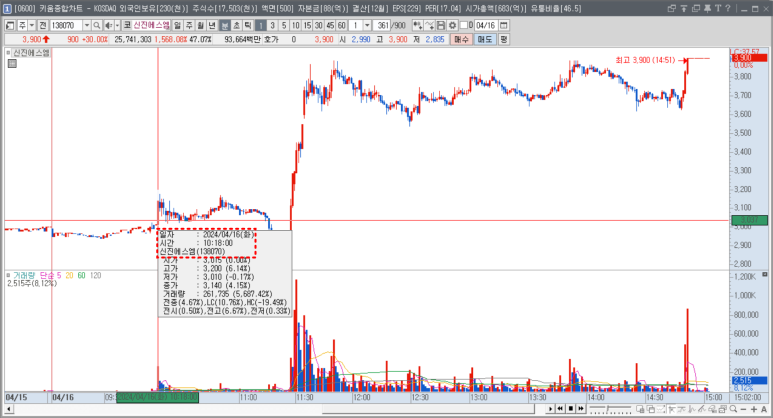This screenshot has width=773, height=418.
Task: Switch to 월 monthly chart
Action: pyautogui.click(x=201, y=26)
